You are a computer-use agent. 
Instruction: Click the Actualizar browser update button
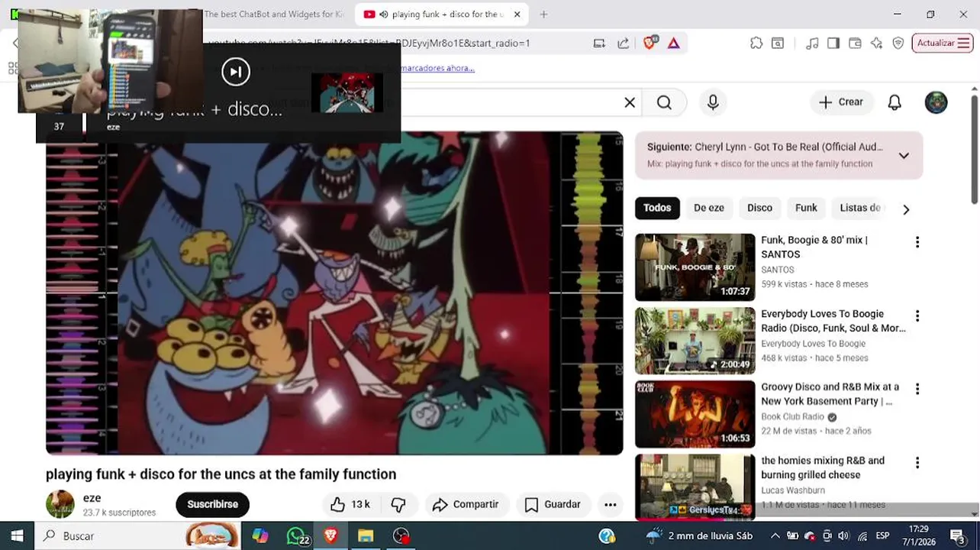pos(942,43)
